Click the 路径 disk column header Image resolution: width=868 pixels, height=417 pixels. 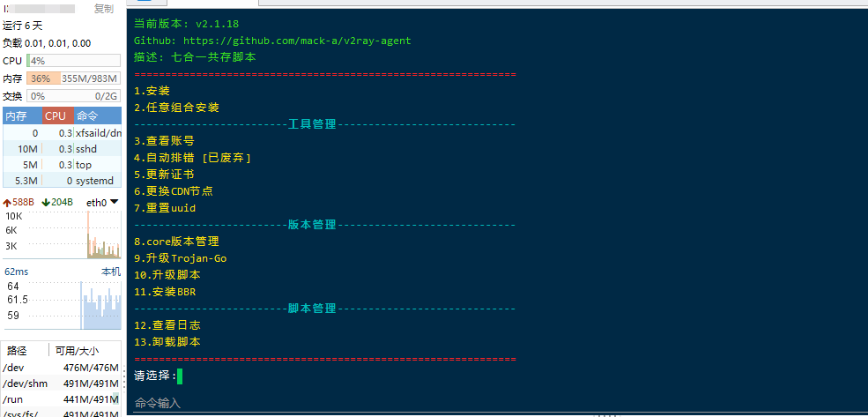(17, 351)
